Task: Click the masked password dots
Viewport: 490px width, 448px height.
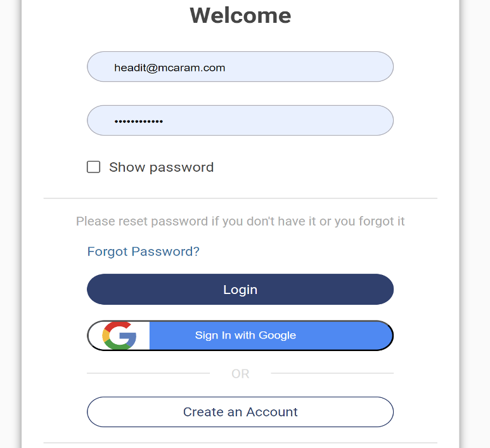Action: point(138,121)
